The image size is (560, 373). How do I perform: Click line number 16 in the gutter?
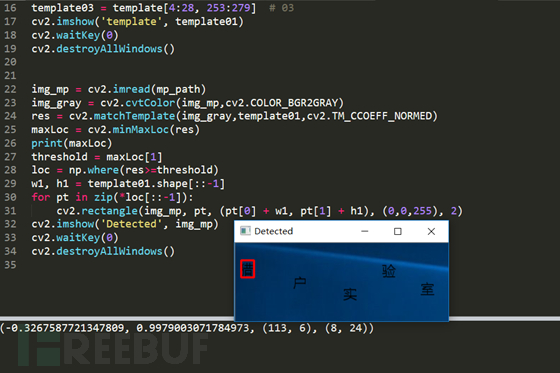(x=10, y=8)
